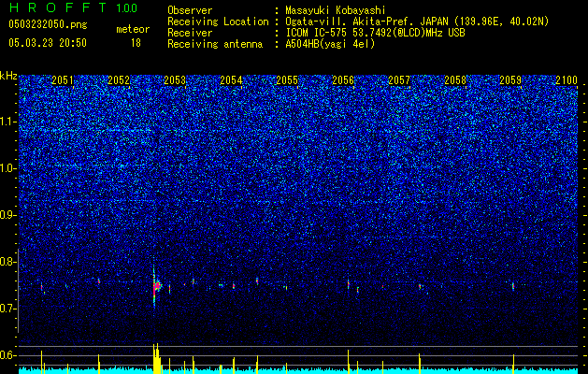Screen dimensions: 588x374
Task: Click the 2054 time axis label
Action: (x=231, y=80)
